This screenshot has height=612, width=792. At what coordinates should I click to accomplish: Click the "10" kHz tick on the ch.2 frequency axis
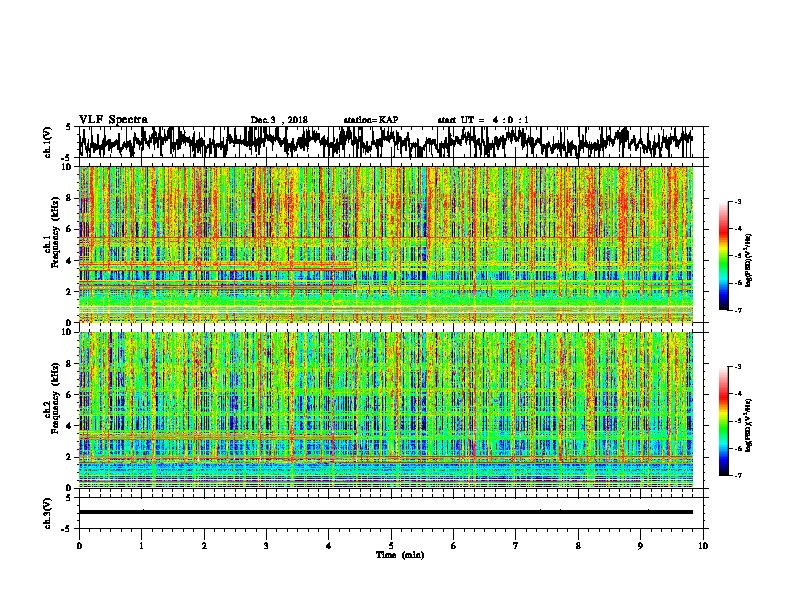coord(67,332)
